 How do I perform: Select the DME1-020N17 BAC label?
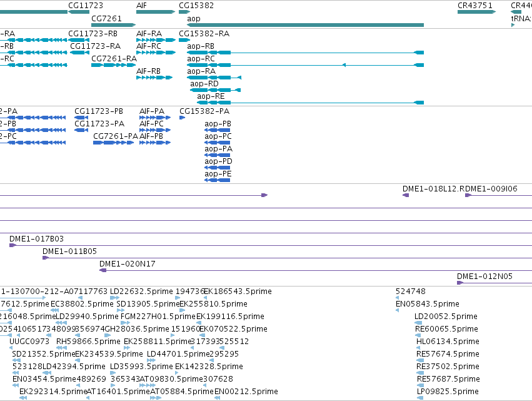(128, 264)
